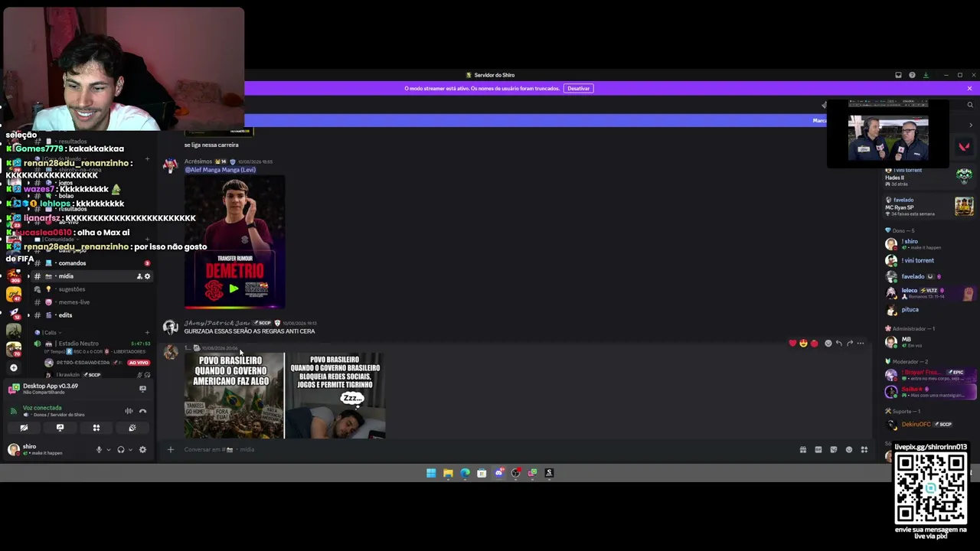The image size is (980, 551).
Task: Open member shiro in member list
Action: [928, 244]
